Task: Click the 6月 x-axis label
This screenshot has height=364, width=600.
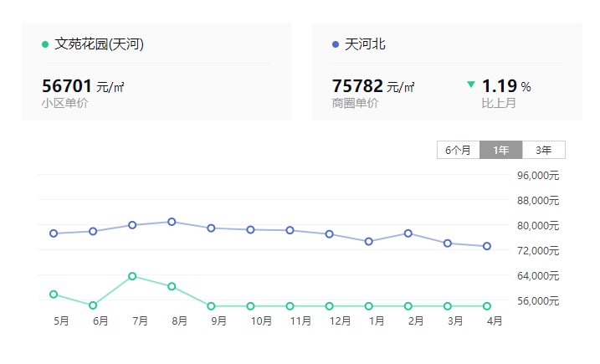Action: pyautogui.click(x=100, y=320)
